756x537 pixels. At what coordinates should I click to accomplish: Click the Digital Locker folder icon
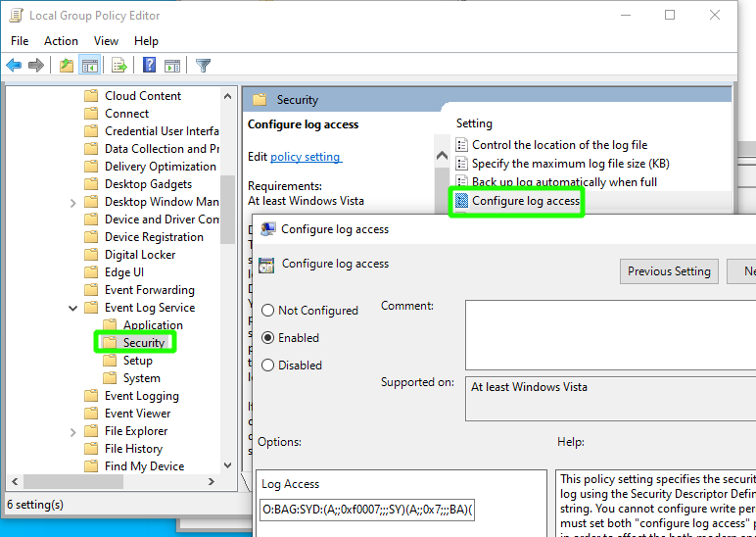91,255
